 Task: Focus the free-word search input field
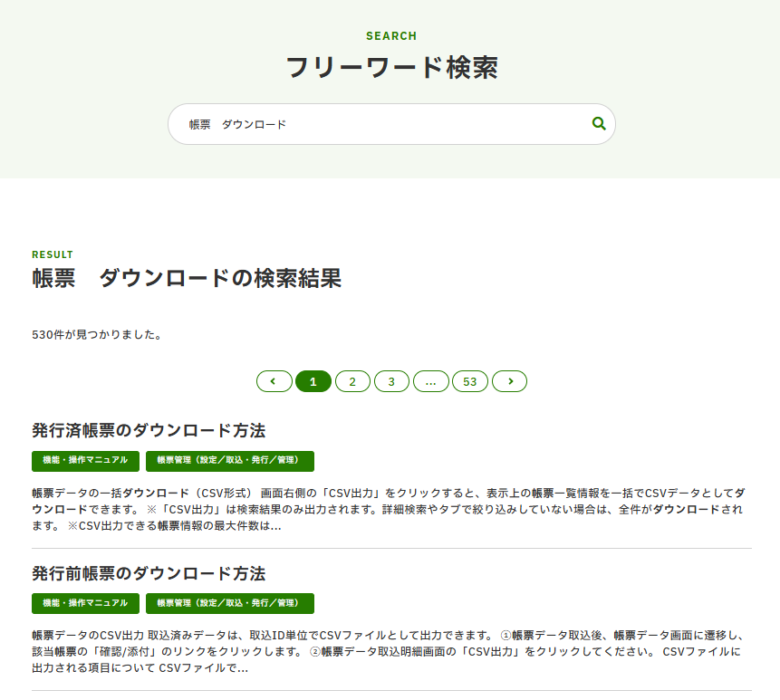[x=380, y=124]
